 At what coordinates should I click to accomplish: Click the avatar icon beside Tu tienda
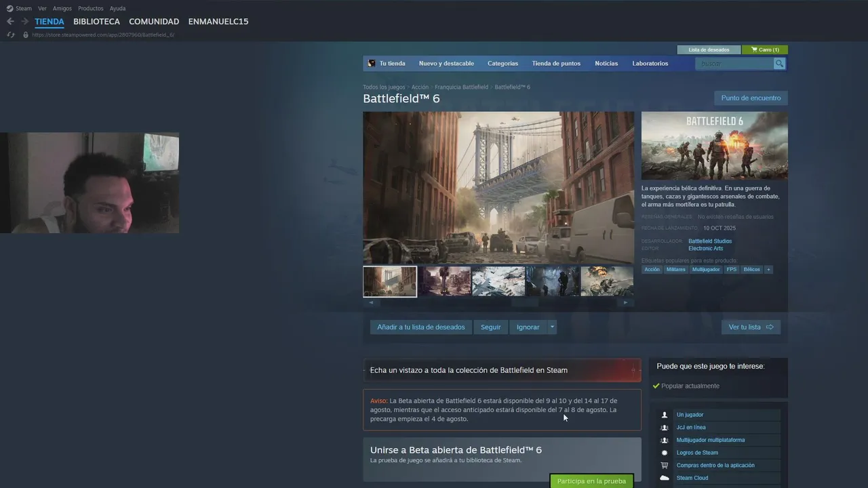point(371,63)
